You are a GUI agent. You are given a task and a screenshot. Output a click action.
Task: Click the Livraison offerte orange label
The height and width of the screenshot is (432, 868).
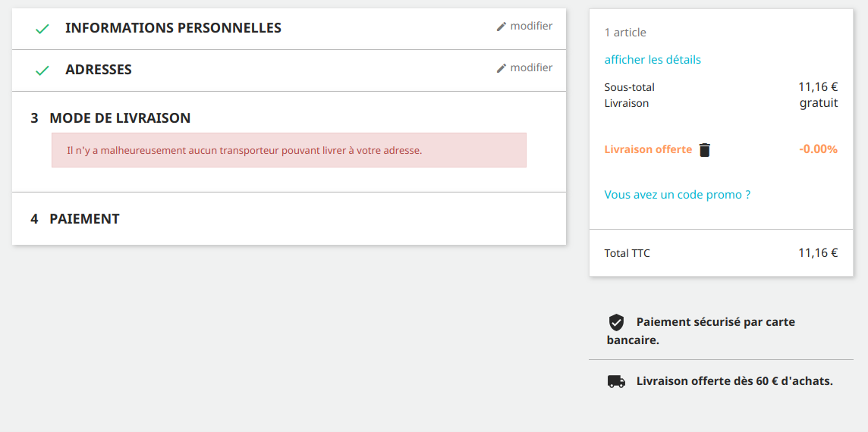(648, 149)
